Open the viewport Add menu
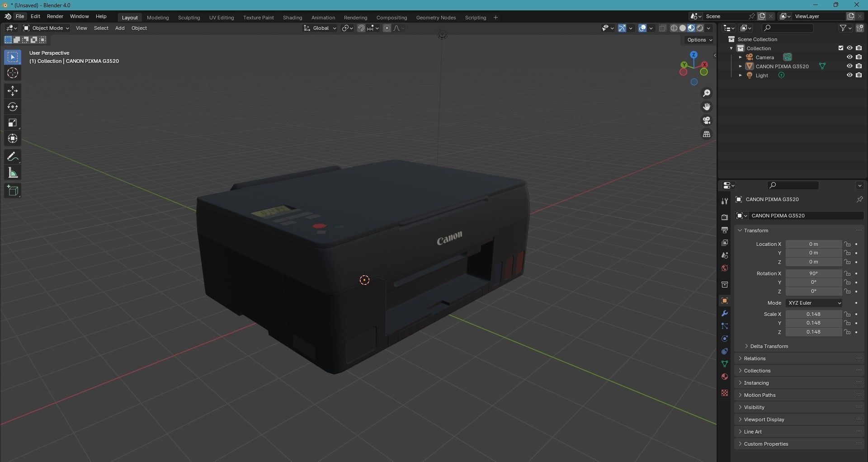 tap(120, 28)
